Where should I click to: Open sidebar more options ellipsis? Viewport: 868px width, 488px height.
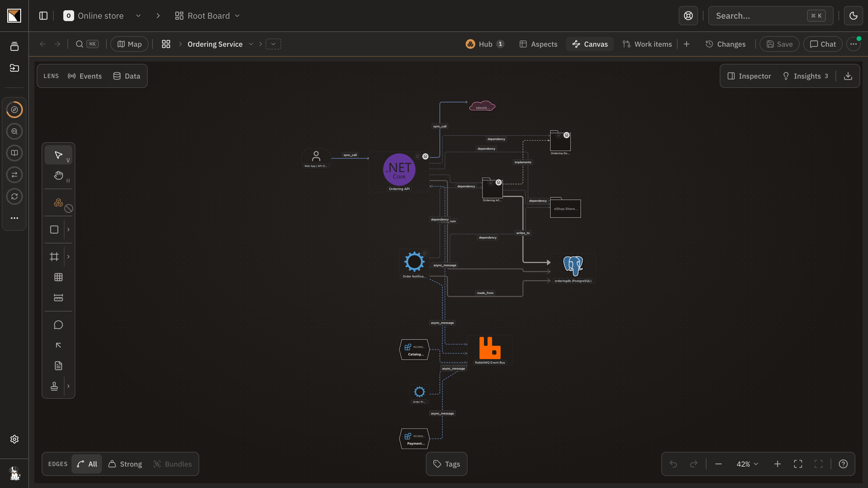(14, 218)
